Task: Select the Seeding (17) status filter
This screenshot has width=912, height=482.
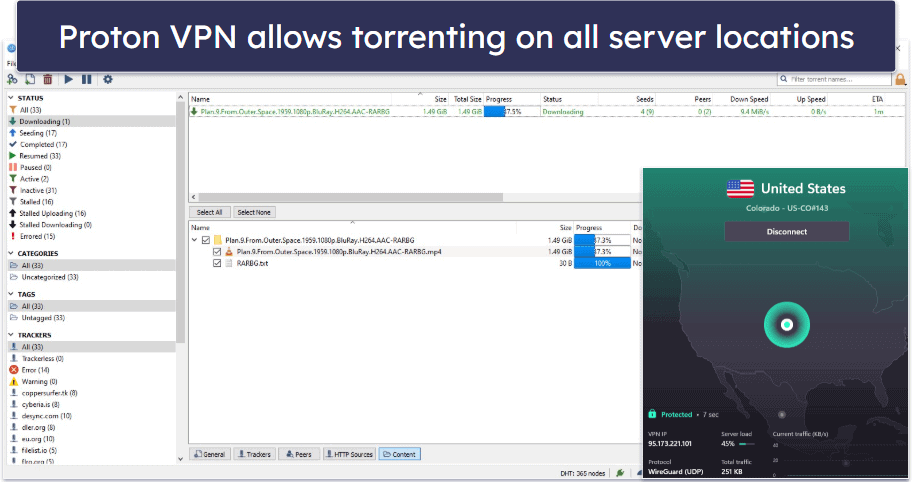Action: [38, 133]
